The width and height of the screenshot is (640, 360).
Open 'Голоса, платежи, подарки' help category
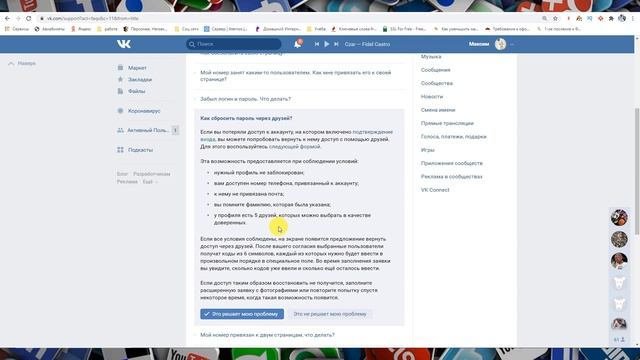pyautogui.click(x=453, y=137)
